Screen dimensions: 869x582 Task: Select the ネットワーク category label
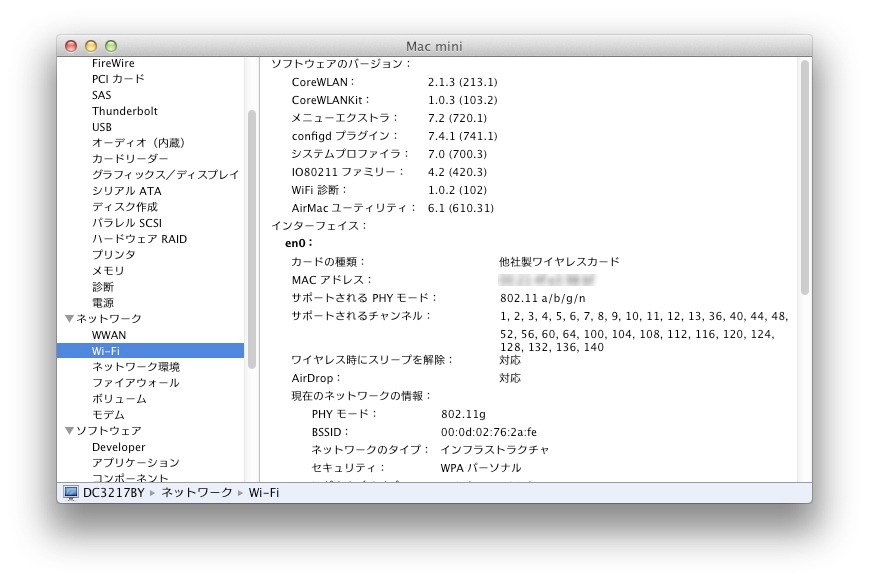point(109,319)
